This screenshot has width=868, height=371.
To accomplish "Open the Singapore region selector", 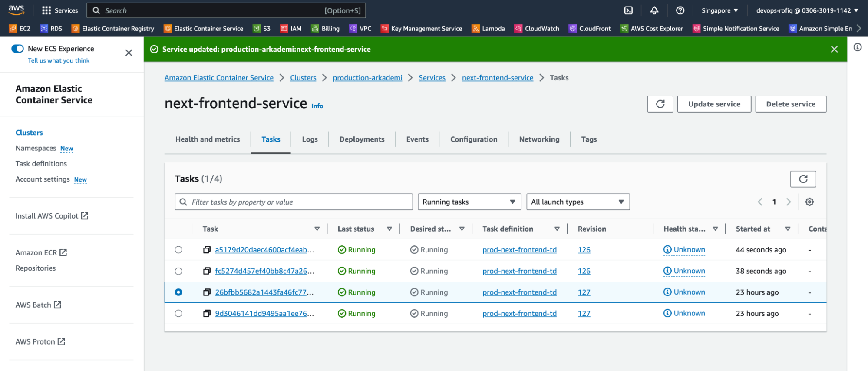I will [719, 10].
